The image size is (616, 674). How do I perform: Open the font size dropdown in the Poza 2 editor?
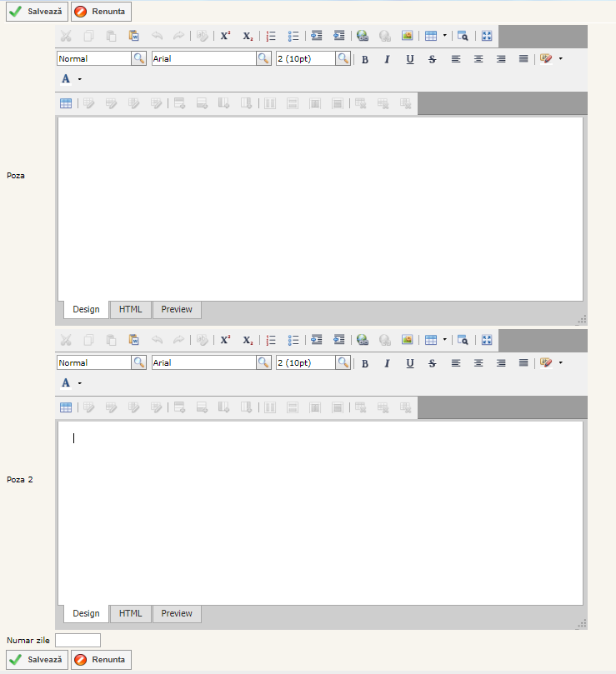coord(343,363)
